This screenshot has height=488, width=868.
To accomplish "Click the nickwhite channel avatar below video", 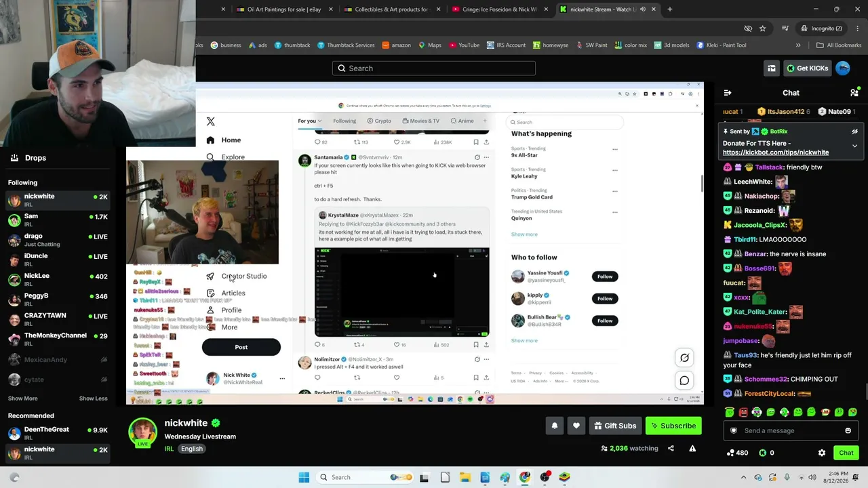I will [x=143, y=432].
